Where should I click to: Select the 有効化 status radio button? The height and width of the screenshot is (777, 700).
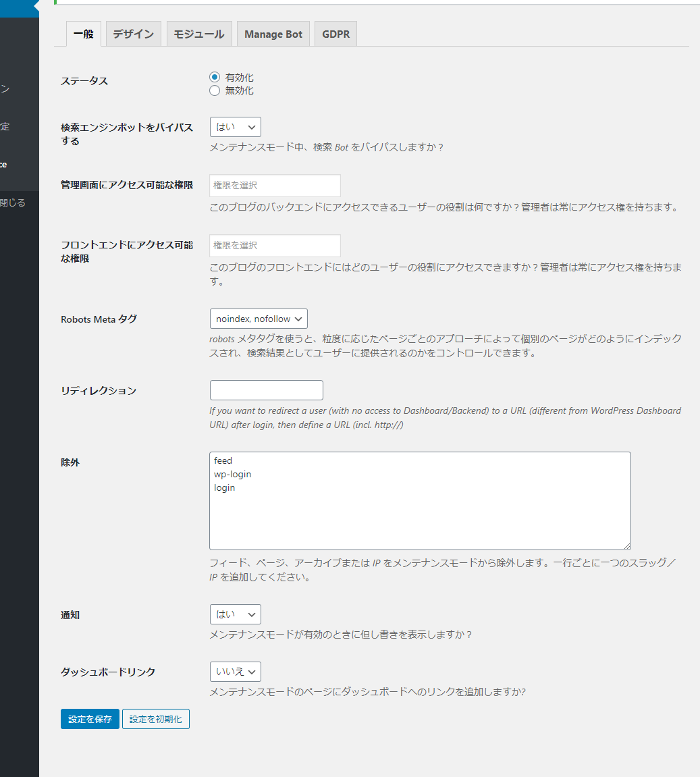coord(215,77)
